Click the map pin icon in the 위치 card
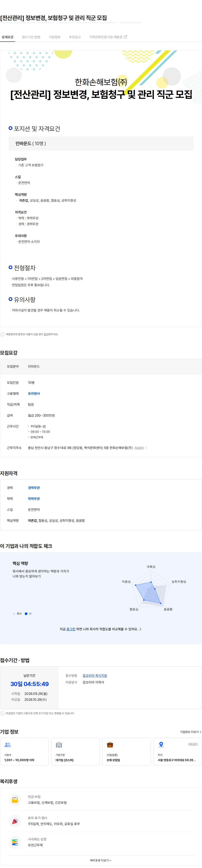Screen dimensions: 202x868 point(161,745)
